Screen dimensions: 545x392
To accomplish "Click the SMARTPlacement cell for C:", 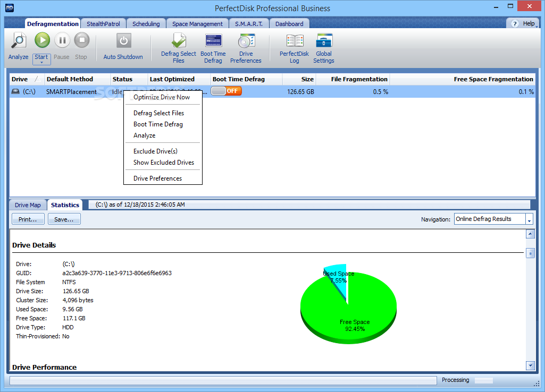I will coord(71,92).
